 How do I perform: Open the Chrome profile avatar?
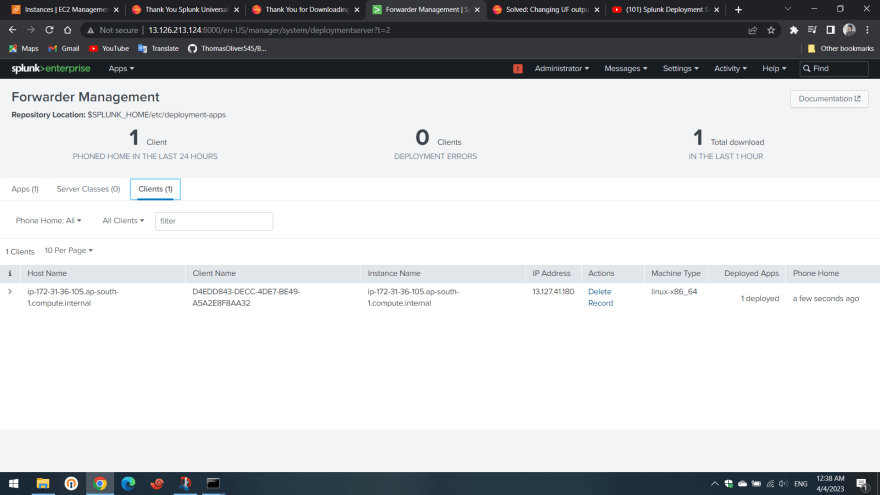(x=849, y=30)
